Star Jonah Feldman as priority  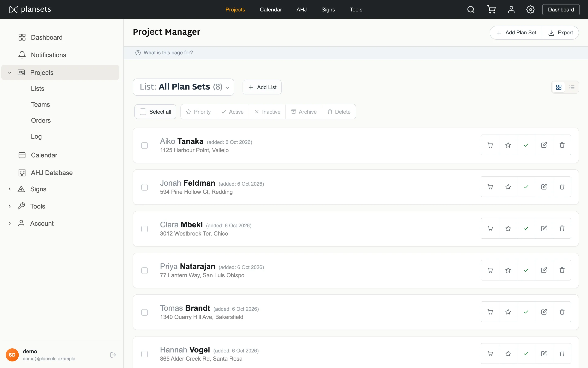(508, 187)
